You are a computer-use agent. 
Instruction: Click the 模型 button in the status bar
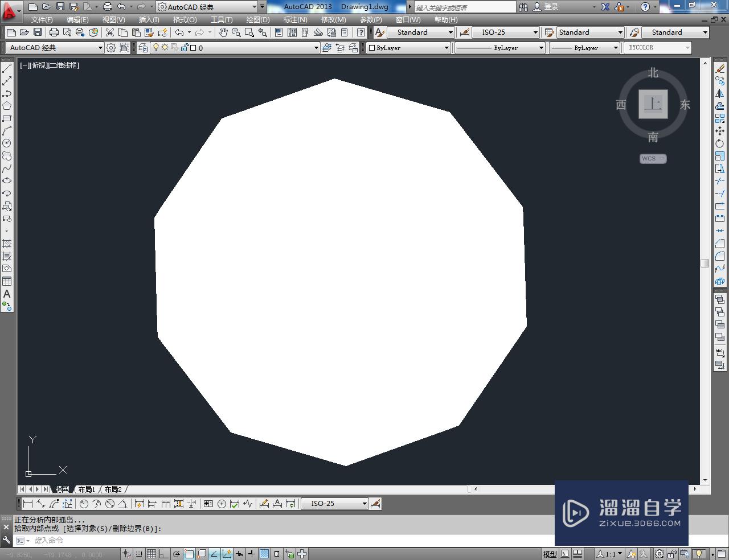click(x=550, y=554)
